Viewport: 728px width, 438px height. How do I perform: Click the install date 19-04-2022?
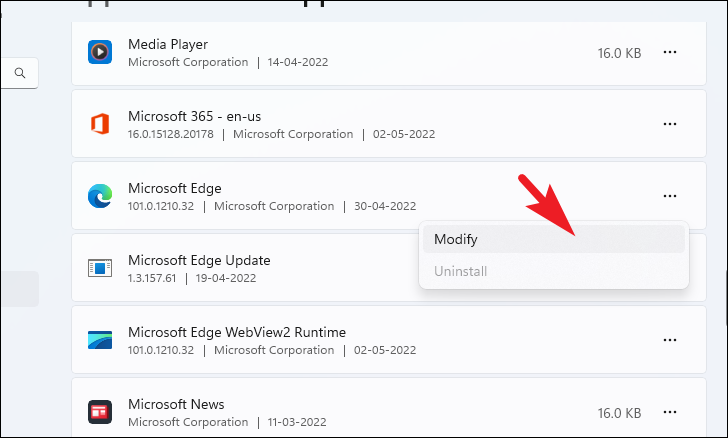click(x=226, y=278)
